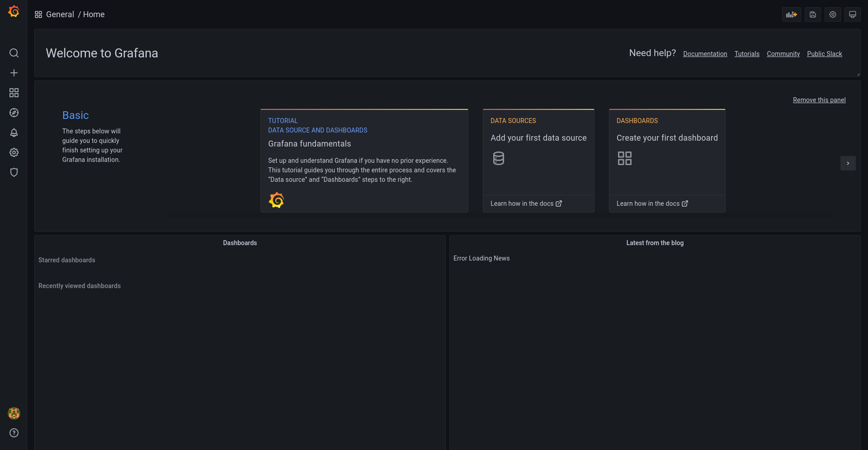
Task: Click Remove this panel
Action: [819, 100]
